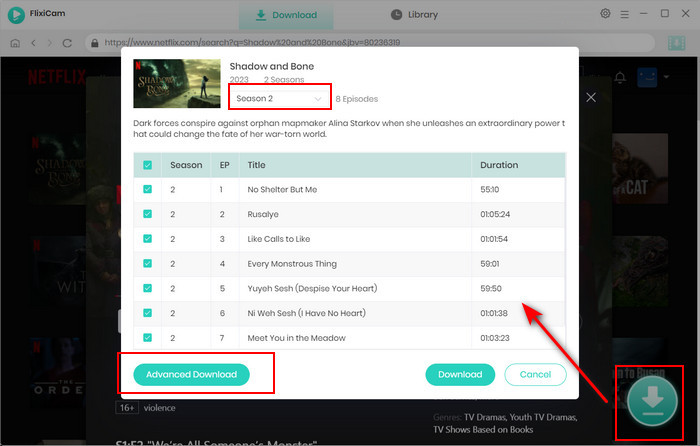Click the 16+ maturity rating badge
700x446 pixels.
127,408
